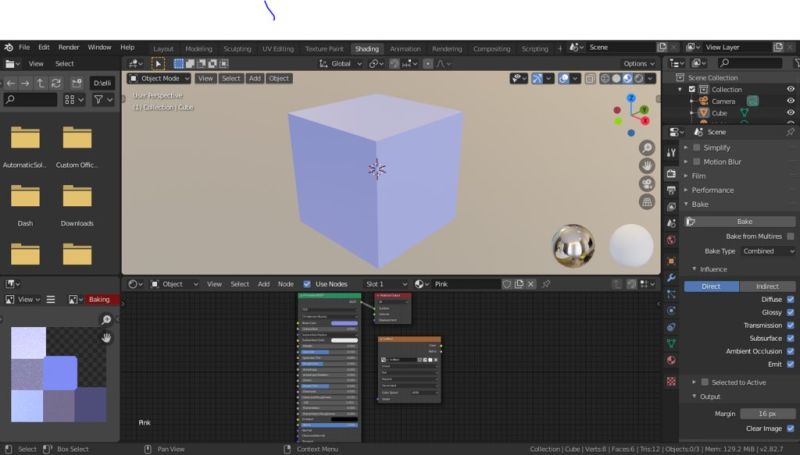
Task: Select Direct influence button
Action: 711,286
